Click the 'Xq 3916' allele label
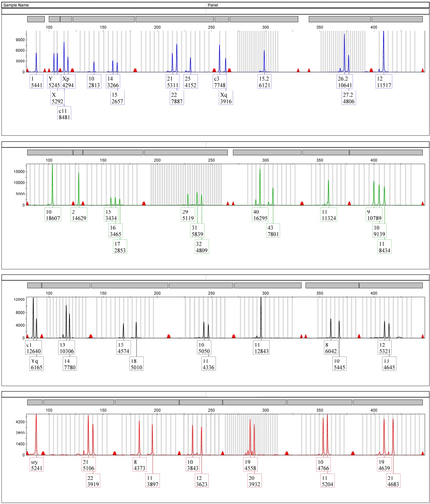The width and height of the screenshot is (430, 504). click(226, 98)
